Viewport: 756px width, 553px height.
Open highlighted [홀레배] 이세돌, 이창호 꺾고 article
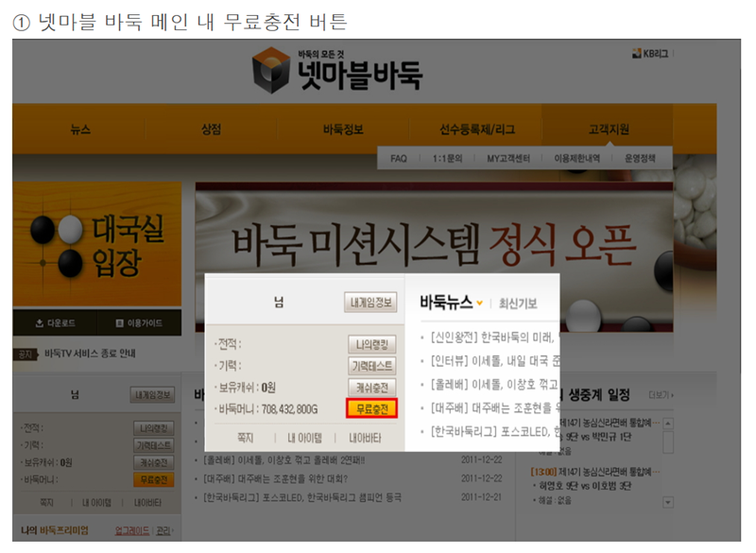pos(494,384)
